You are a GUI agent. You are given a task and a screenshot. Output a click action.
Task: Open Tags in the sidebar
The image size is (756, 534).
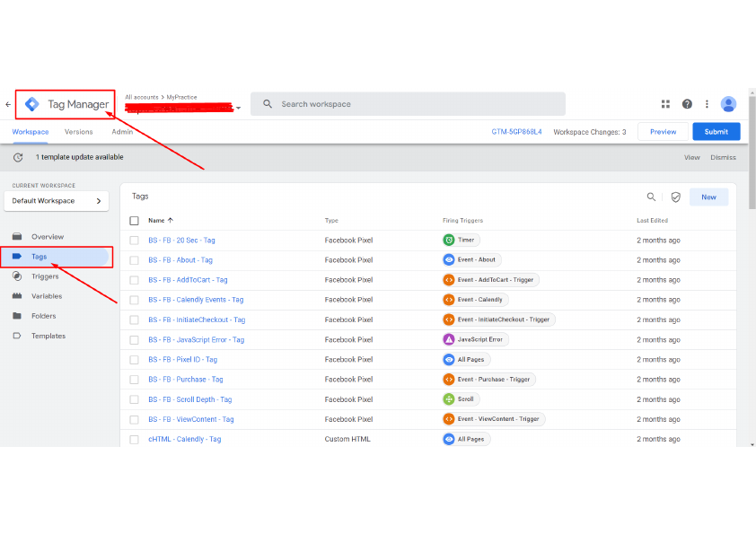tap(56, 257)
